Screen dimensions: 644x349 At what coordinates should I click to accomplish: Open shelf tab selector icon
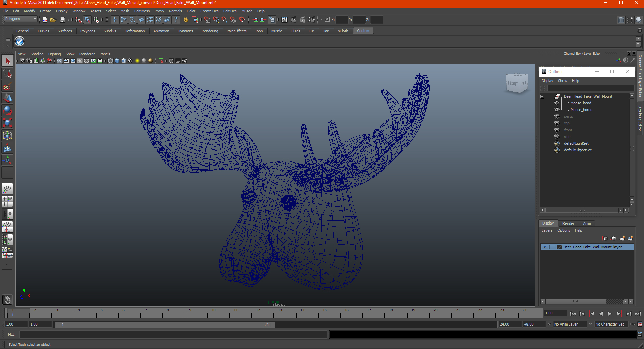[x=8, y=40]
